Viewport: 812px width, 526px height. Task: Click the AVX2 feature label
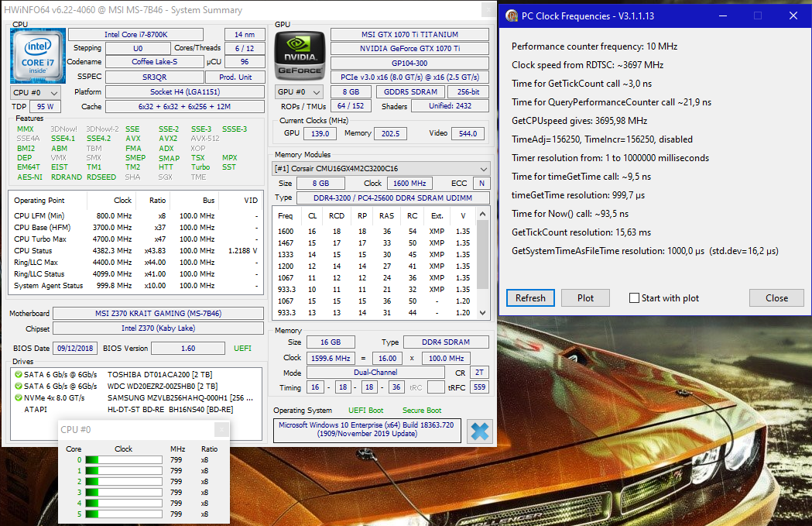point(168,139)
